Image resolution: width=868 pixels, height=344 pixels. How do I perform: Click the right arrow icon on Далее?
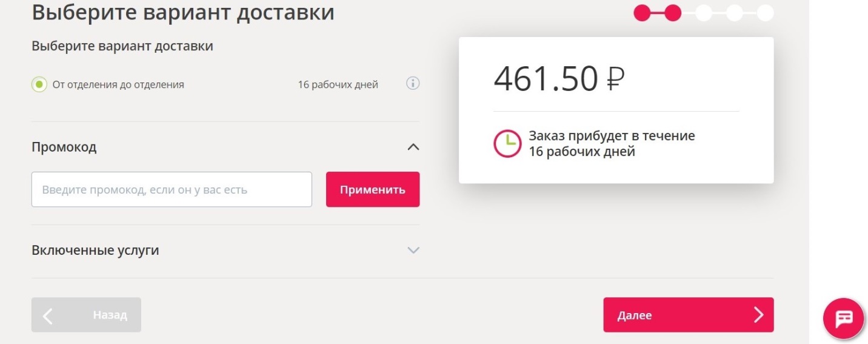point(758,314)
